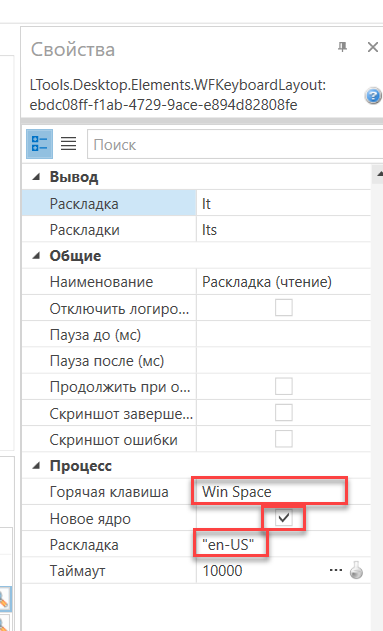Close the Свойства panel
The image size is (383, 631).
point(373,47)
